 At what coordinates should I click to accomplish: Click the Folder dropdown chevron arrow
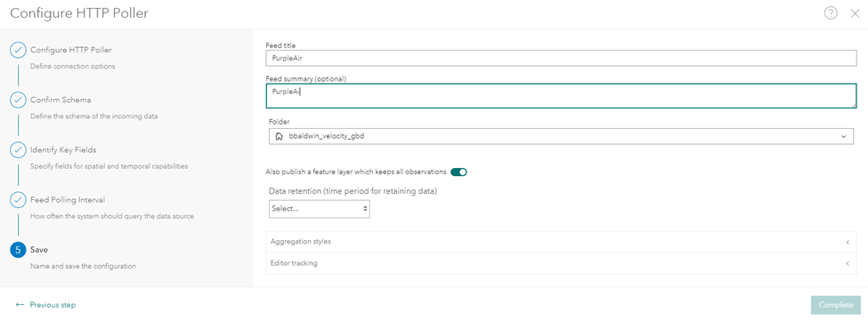844,136
